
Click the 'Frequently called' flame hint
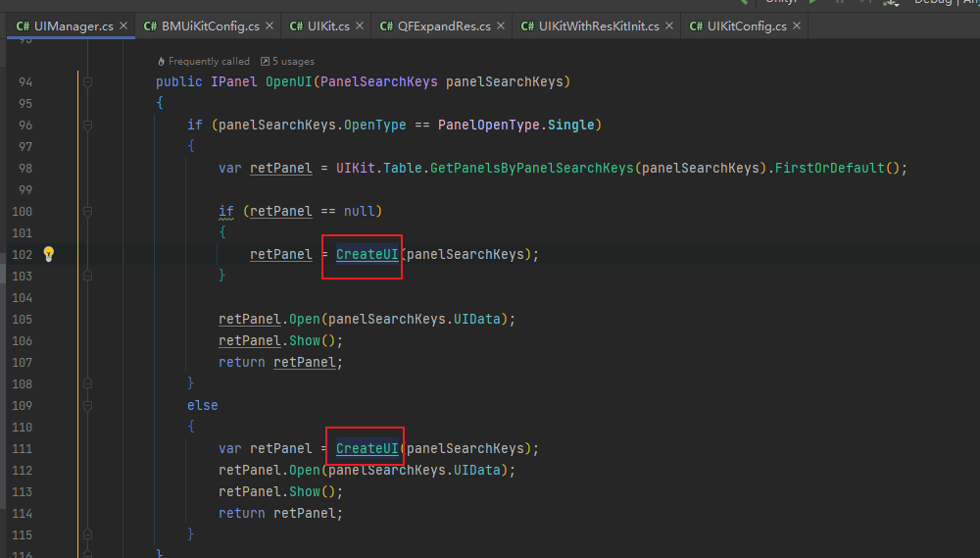pos(204,62)
